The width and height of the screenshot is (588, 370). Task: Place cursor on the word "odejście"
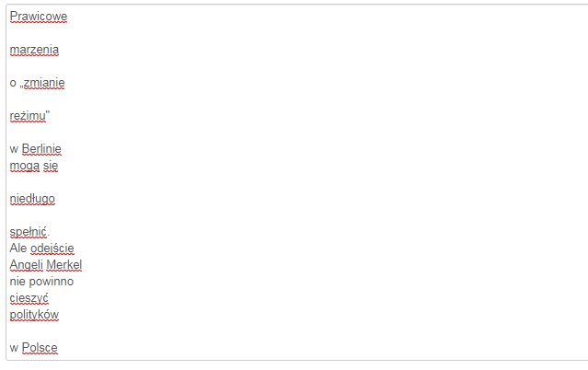click(52, 249)
